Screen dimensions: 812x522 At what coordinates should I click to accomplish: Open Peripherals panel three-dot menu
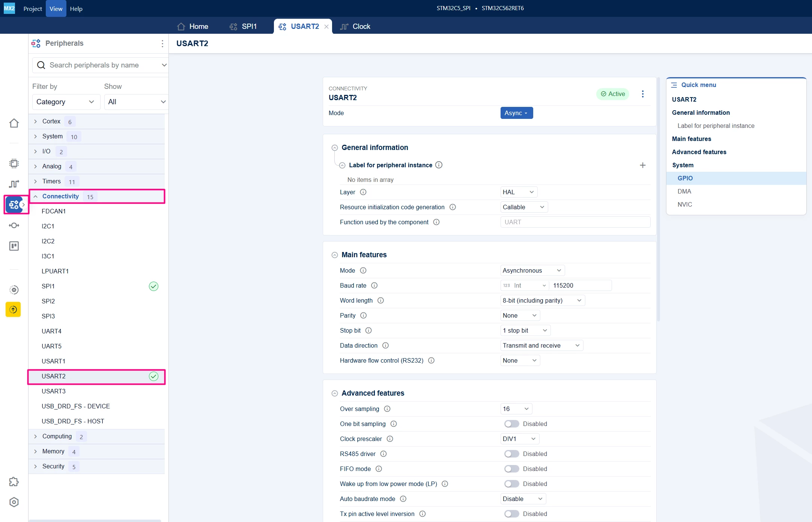coord(162,43)
